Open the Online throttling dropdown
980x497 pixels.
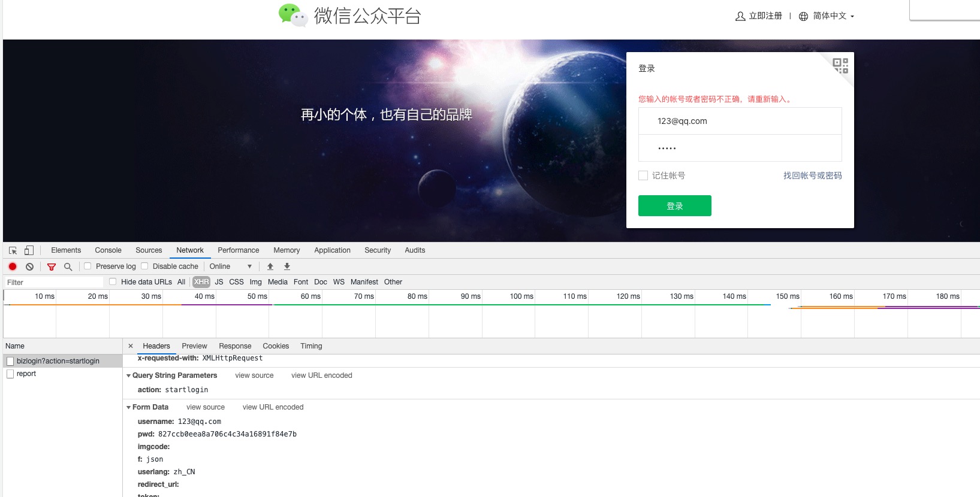tap(231, 266)
